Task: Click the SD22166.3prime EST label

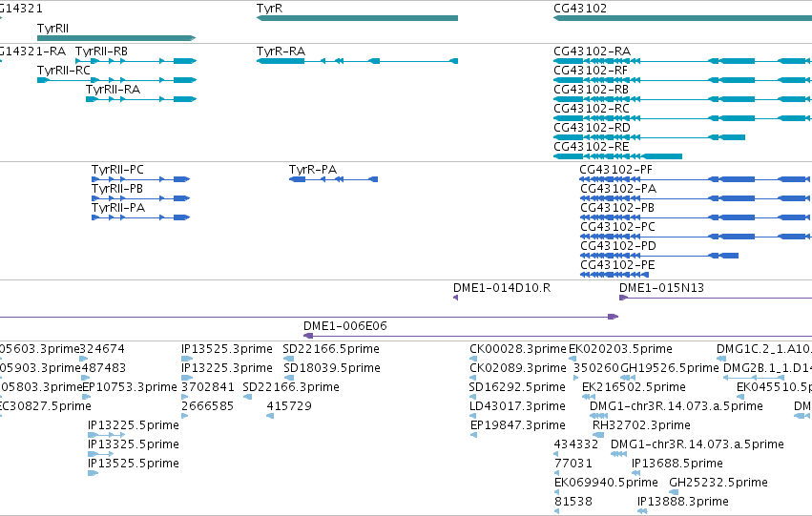Action: (291, 387)
